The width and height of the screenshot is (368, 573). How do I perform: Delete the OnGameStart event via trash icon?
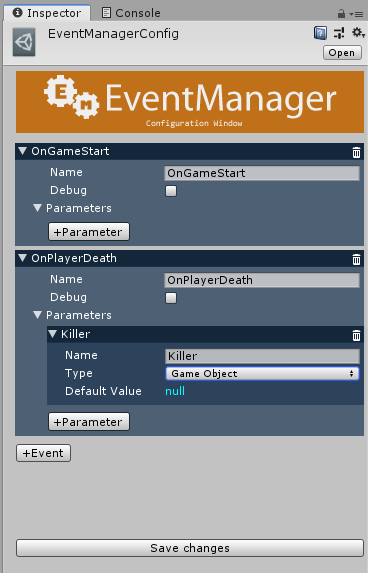point(356,152)
